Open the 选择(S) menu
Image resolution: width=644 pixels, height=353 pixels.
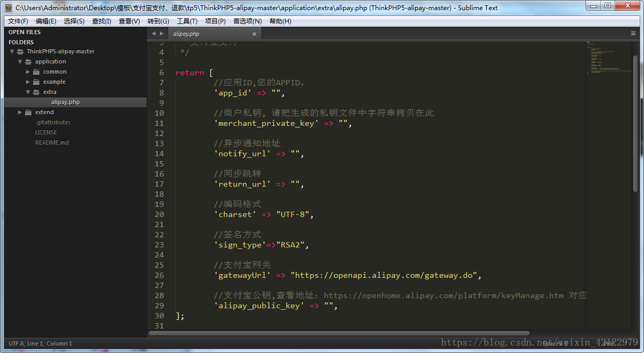(74, 21)
